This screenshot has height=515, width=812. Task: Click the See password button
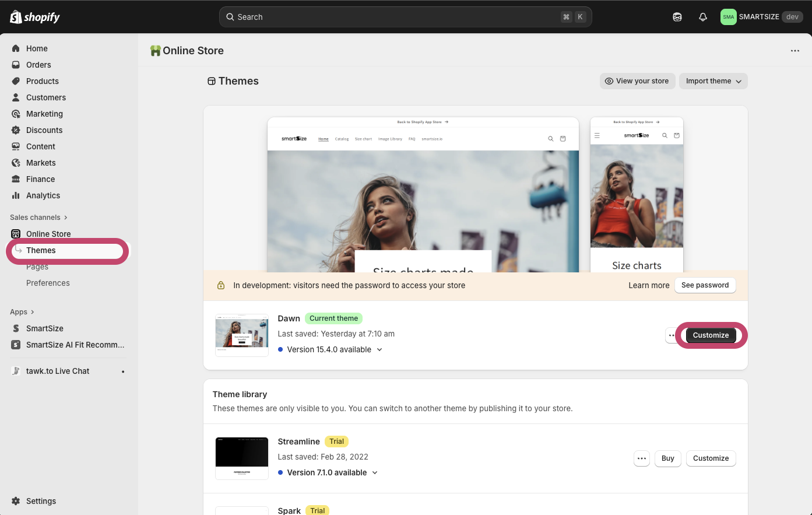pyautogui.click(x=705, y=285)
